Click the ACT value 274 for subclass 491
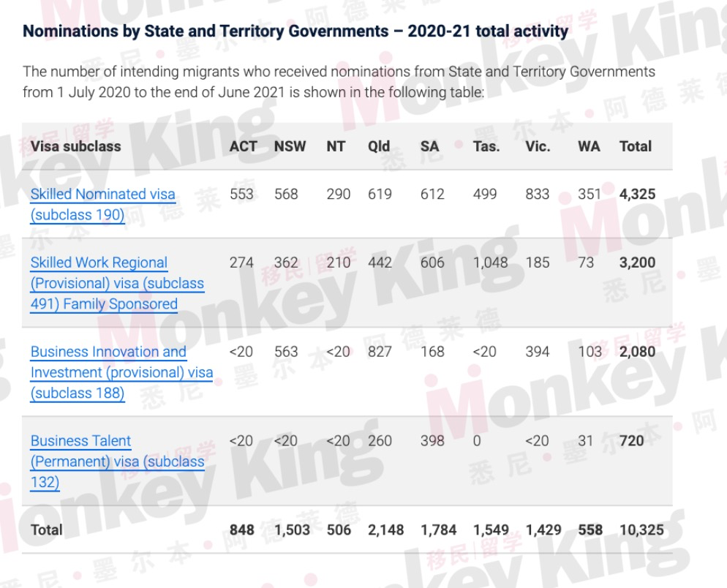The width and height of the screenshot is (727, 588). pyautogui.click(x=241, y=263)
